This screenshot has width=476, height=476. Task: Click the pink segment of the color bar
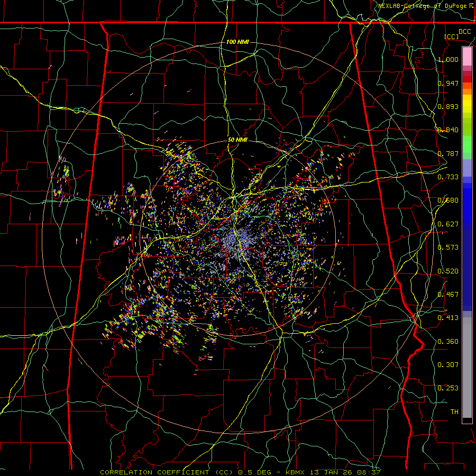(467, 57)
